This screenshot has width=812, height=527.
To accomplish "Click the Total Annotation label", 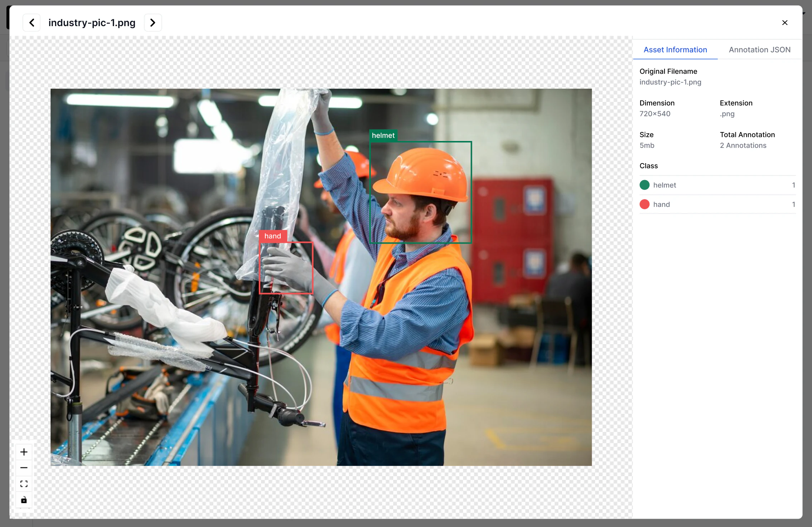I will pyautogui.click(x=747, y=135).
